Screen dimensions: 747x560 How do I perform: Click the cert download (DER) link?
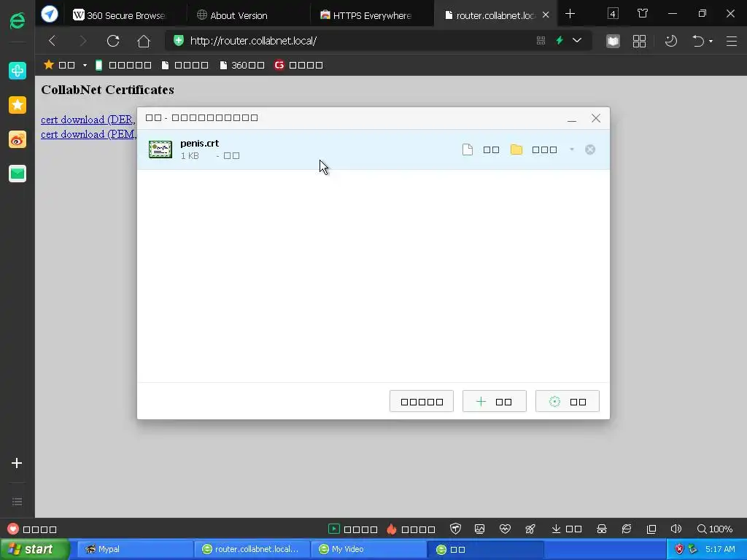88,120
